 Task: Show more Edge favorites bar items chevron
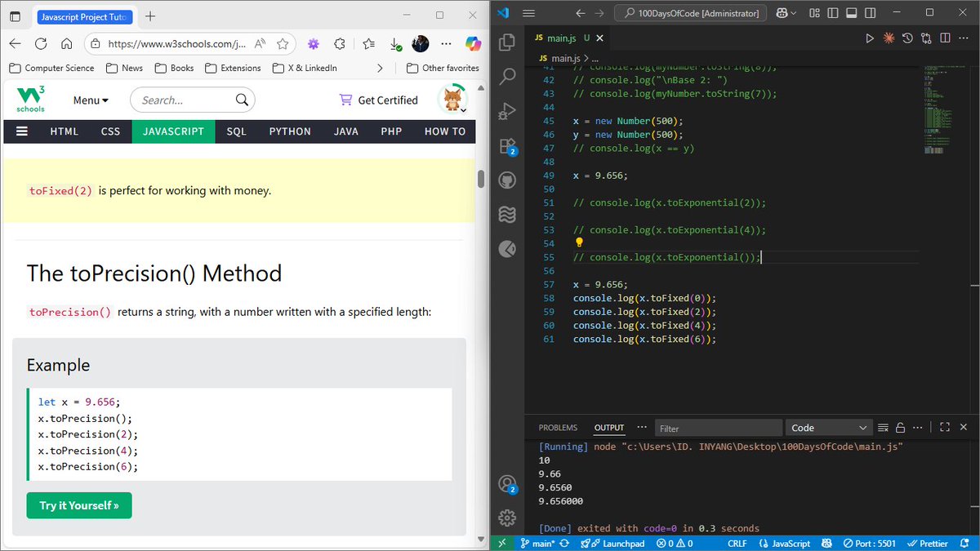click(x=380, y=68)
